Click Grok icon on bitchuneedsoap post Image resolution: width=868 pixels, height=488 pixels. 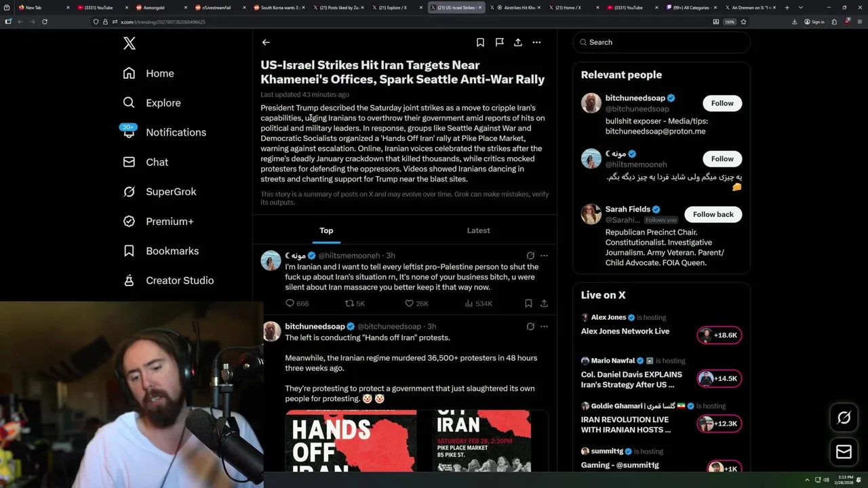point(530,326)
